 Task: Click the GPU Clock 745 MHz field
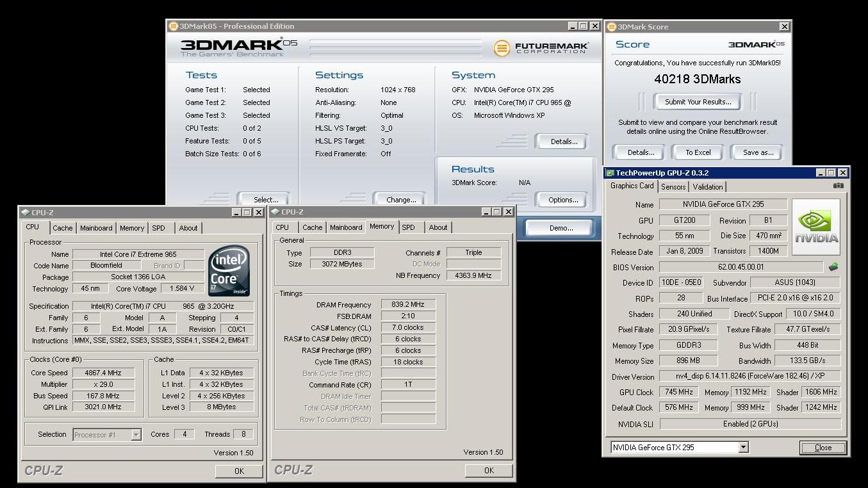pos(679,392)
